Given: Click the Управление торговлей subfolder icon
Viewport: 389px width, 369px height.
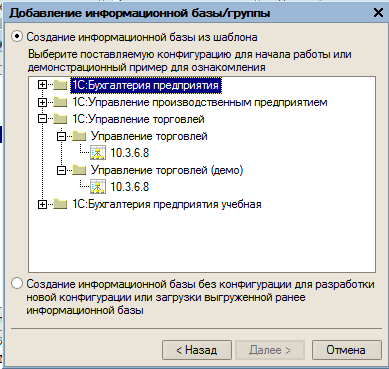Looking at the screenshot, I should pos(79,136).
